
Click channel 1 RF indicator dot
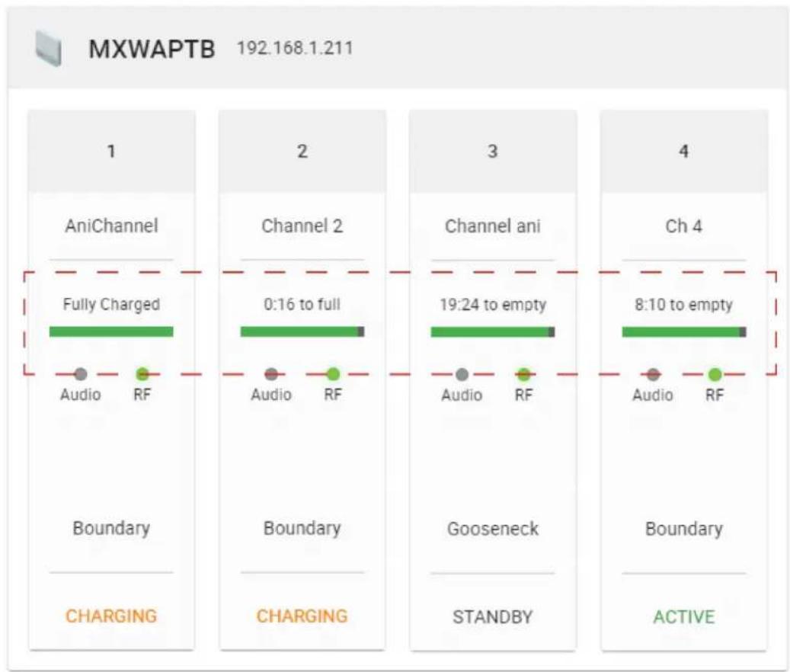(142, 374)
